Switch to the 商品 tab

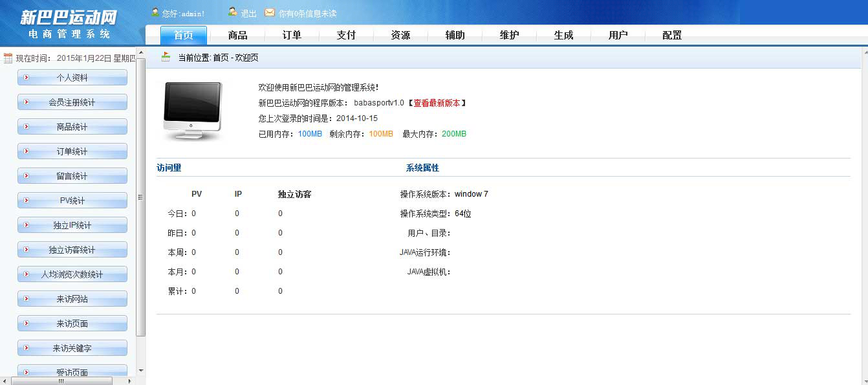(x=238, y=36)
